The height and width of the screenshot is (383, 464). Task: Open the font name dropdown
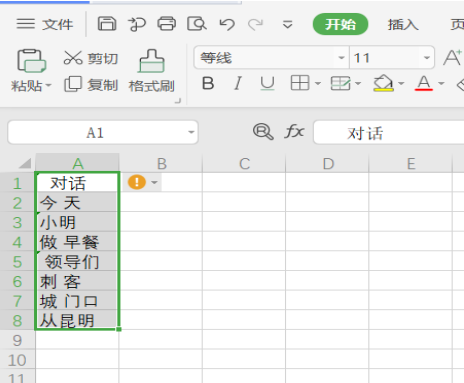341,58
